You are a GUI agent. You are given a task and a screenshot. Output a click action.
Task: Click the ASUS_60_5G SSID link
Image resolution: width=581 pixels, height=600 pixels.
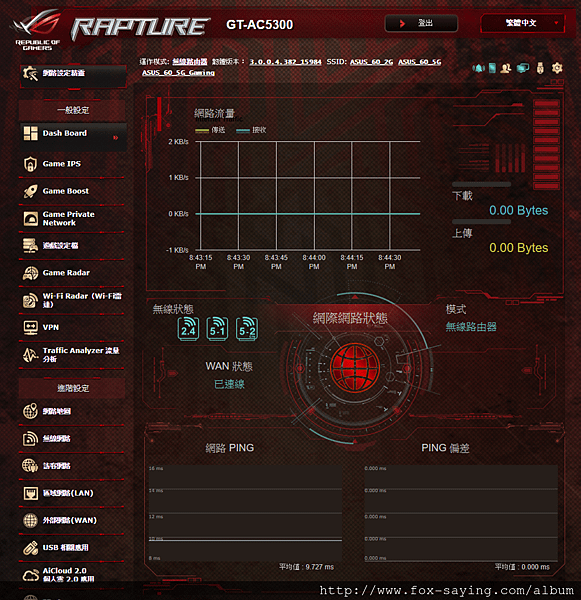[x=419, y=62]
